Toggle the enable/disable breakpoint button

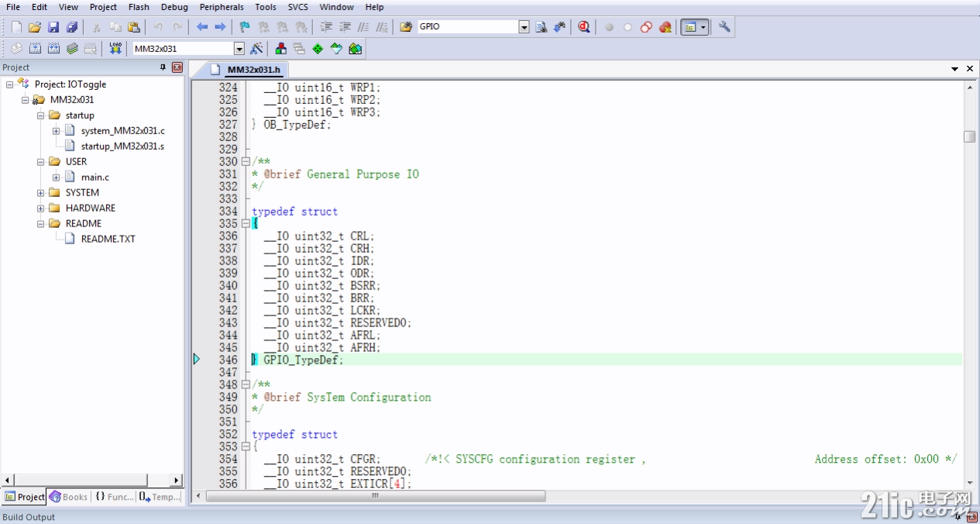click(628, 27)
